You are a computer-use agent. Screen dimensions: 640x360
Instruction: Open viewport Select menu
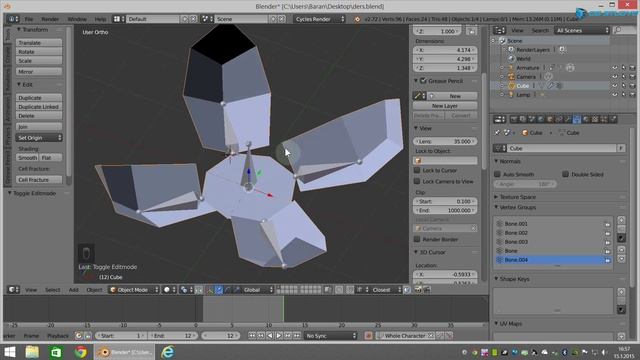52,290
